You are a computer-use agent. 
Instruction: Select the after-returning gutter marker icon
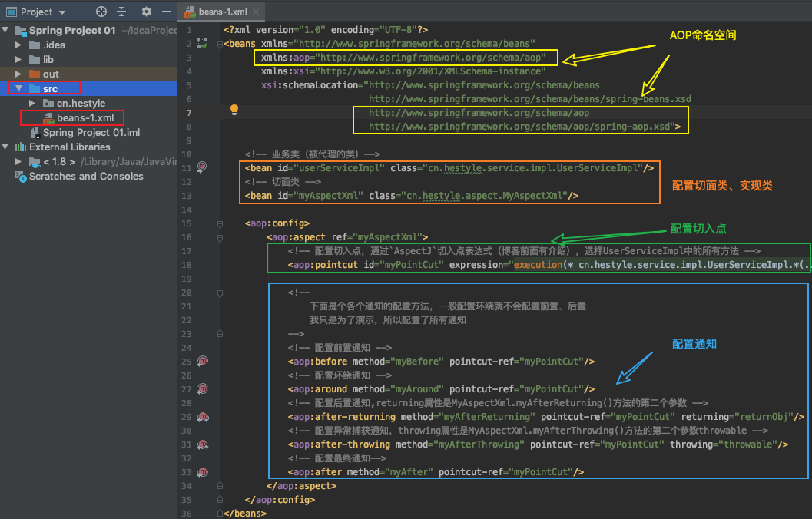coord(202,416)
